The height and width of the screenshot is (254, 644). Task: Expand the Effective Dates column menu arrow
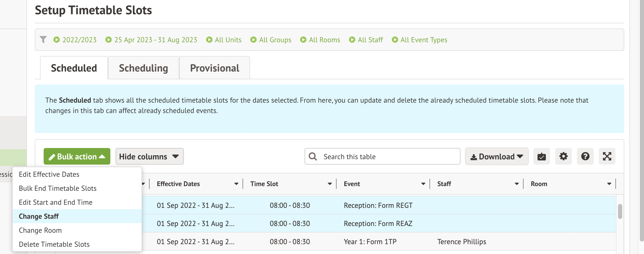(236, 184)
